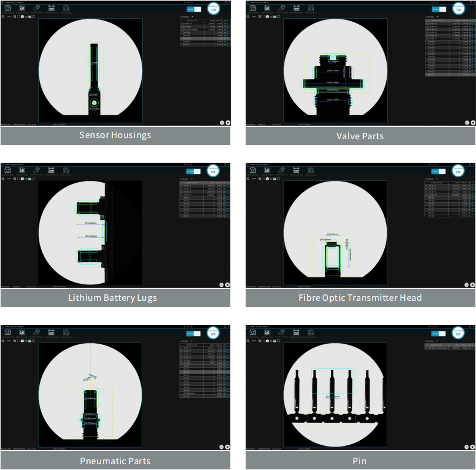This screenshot has width=476, height=470.
Task: Open List Display dropdown in the Pneumatic Parts window
Action: click(192, 341)
